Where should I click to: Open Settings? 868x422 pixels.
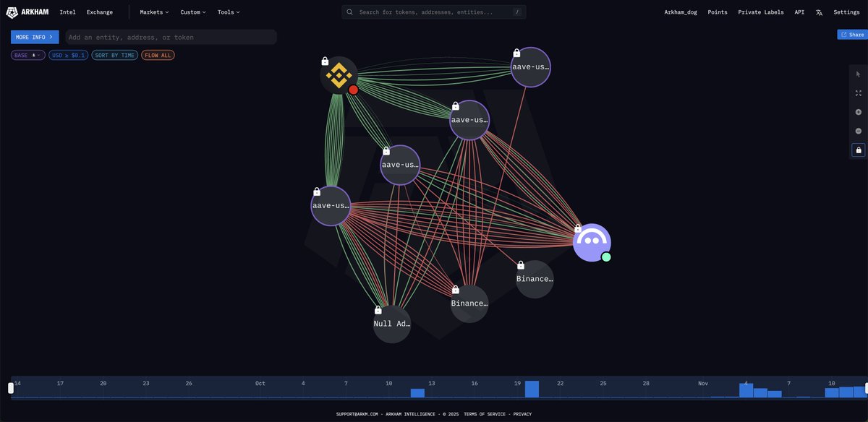[x=847, y=12]
